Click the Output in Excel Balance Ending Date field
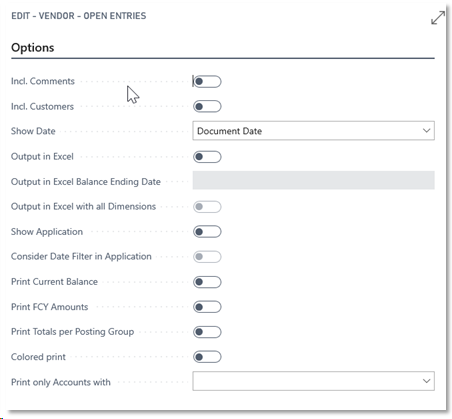 coord(313,180)
